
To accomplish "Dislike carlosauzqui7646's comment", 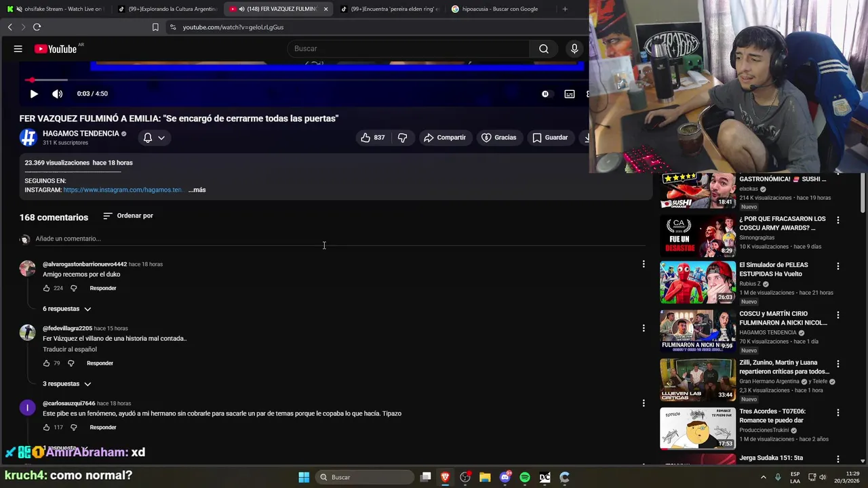I will [x=74, y=428].
